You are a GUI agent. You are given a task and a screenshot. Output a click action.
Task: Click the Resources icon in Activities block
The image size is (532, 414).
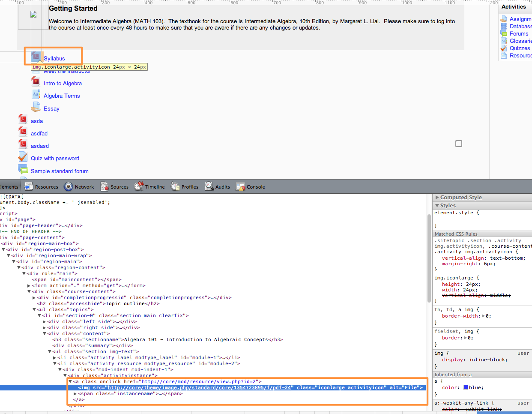[x=504, y=56]
